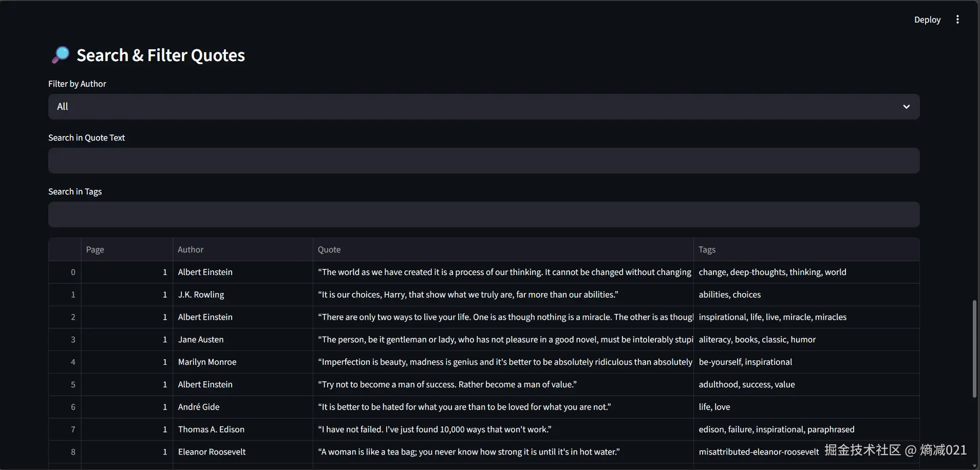Select row index 8 in table
Viewport: 980px width, 470px height.
(65, 452)
